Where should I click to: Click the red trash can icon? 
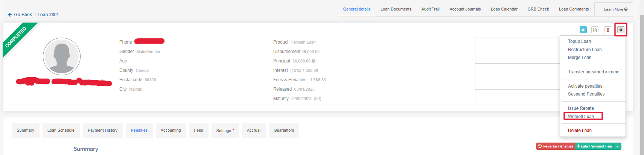click(x=608, y=30)
